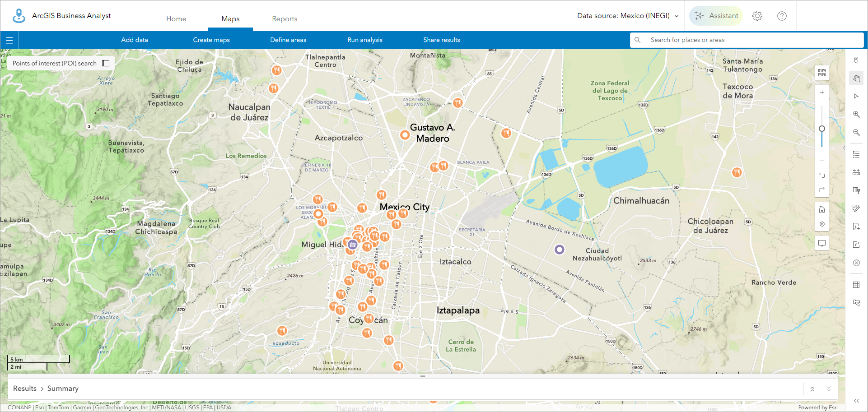Click the share/export arrow icon

tap(856, 245)
